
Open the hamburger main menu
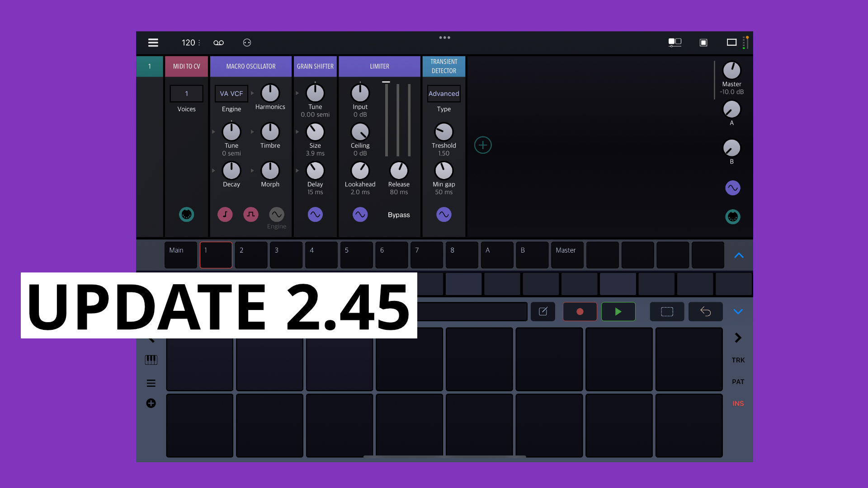(x=153, y=42)
